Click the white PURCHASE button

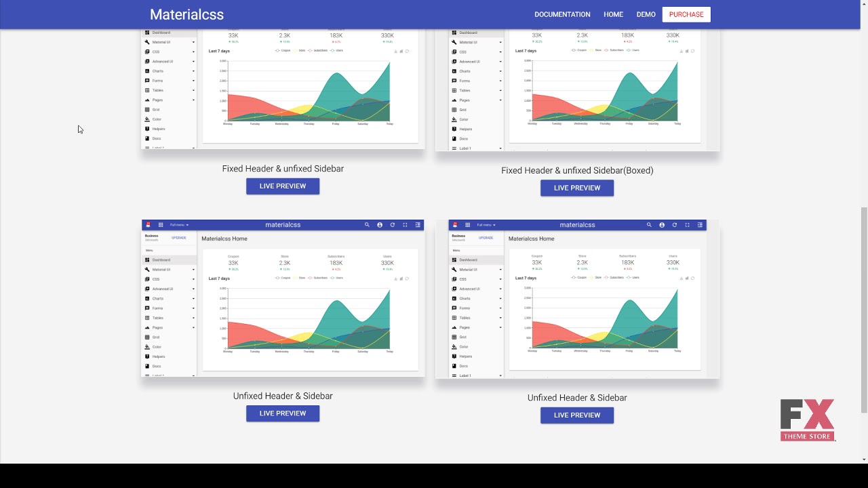click(686, 14)
